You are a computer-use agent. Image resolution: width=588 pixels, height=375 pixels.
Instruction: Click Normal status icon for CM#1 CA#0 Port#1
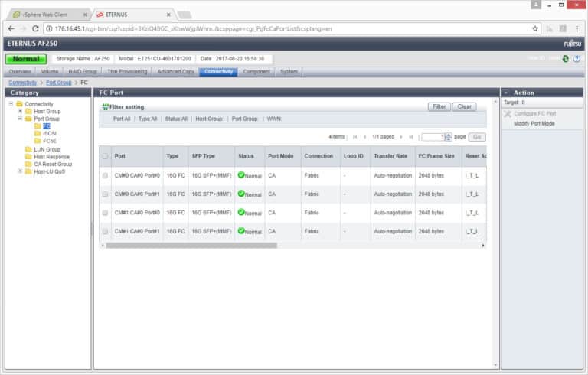(241, 230)
